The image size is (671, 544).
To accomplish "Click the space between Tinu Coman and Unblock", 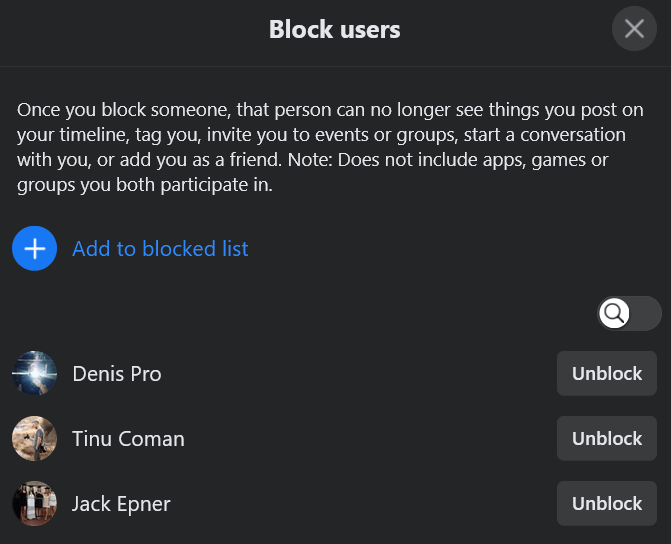I will pyautogui.click(x=370, y=439).
